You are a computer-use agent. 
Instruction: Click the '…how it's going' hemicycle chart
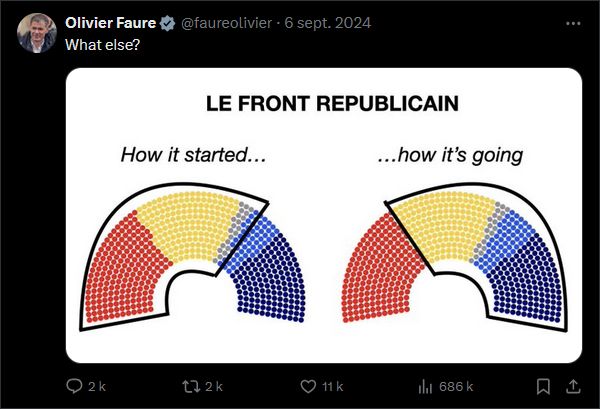tap(455, 256)
